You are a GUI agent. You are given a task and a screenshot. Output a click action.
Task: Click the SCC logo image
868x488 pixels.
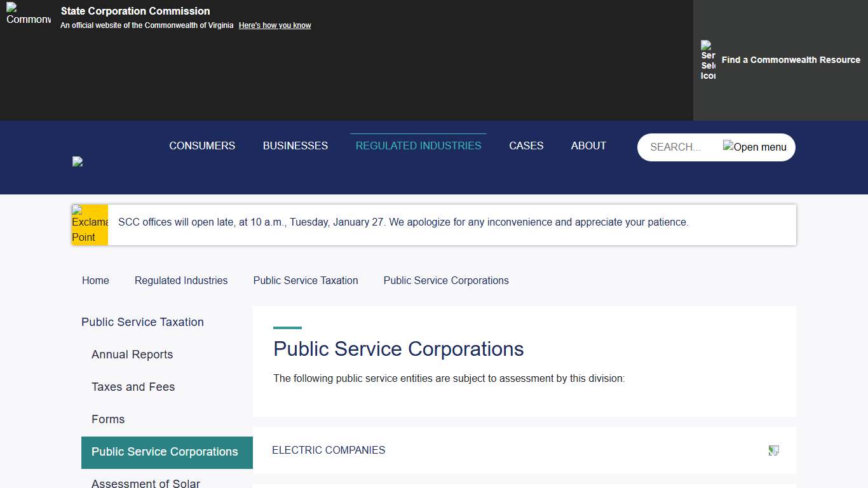pos(78,161)
